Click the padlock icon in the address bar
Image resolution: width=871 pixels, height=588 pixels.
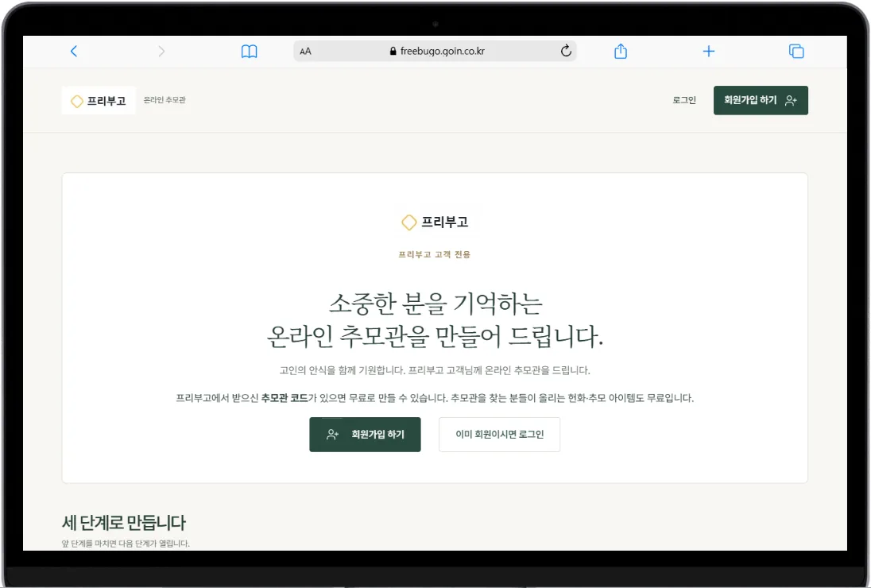(x=393, y=51)
